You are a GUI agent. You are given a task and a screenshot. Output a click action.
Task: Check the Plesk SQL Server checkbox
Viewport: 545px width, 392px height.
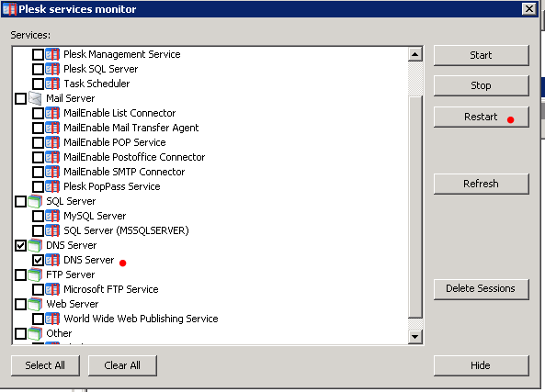pyautogui.click(x=38, y=69)
